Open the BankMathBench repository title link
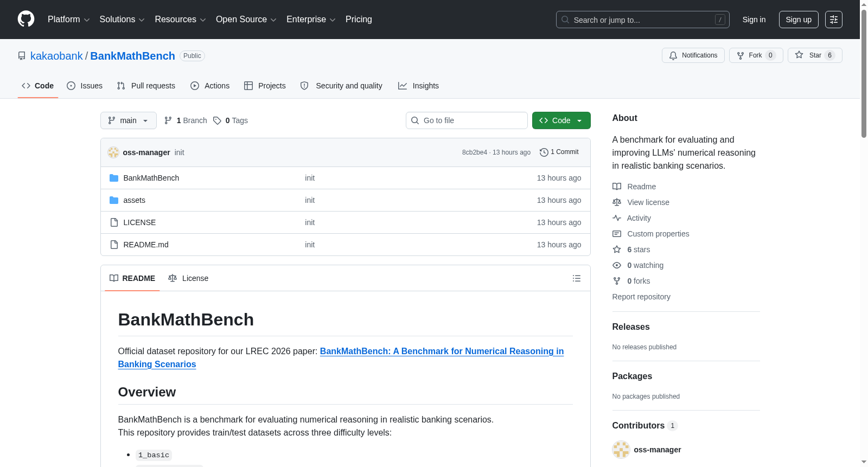Screen dimensions: 868x467 [x=133, y=56]
